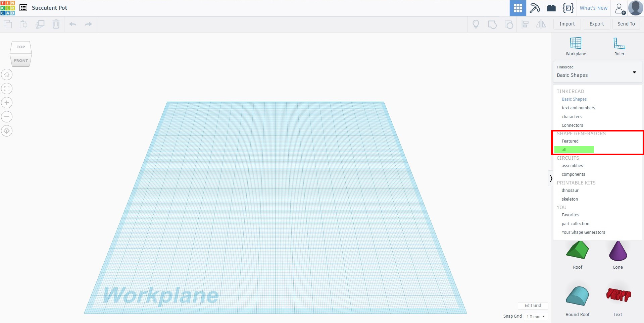The height and width of the screenshot is (323, 644).
Task: Switch to orthographic view cube icon
Action: click(x=7, y=131)
